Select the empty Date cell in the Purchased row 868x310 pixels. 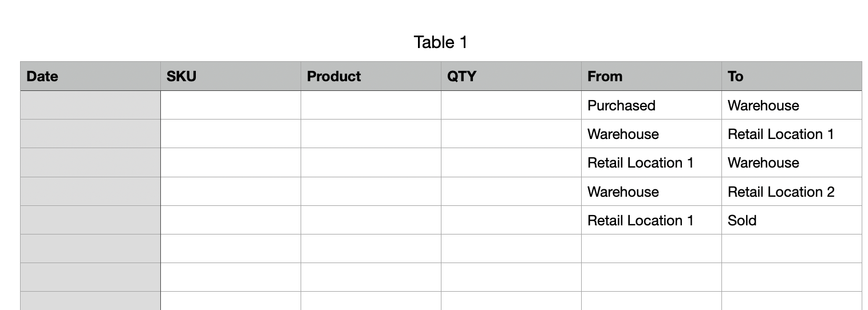90,105
